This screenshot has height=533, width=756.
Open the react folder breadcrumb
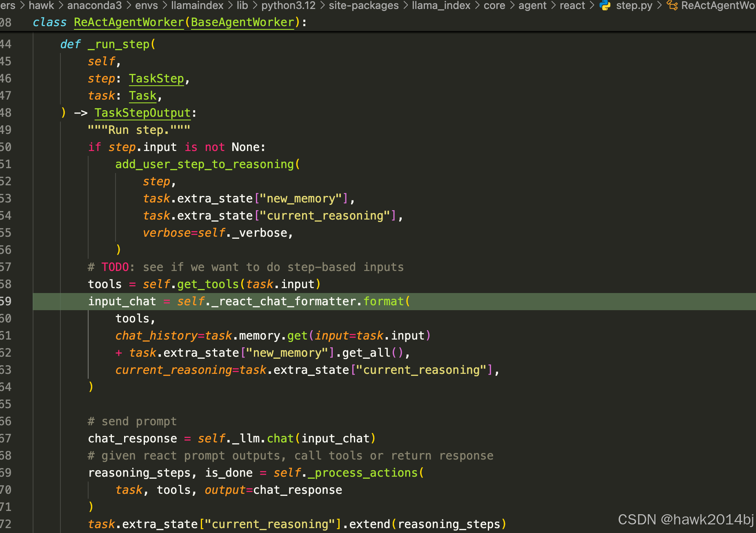(x=572, y=5)
